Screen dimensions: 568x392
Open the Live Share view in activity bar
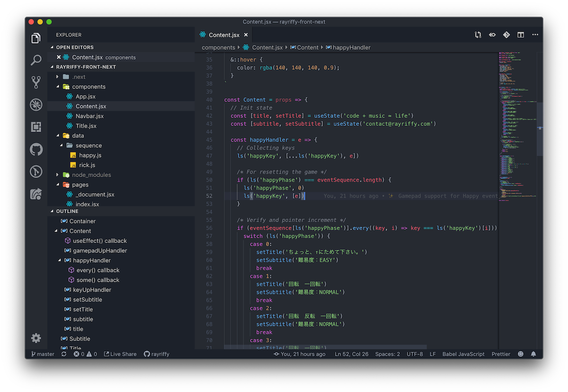tap(36, 194)
